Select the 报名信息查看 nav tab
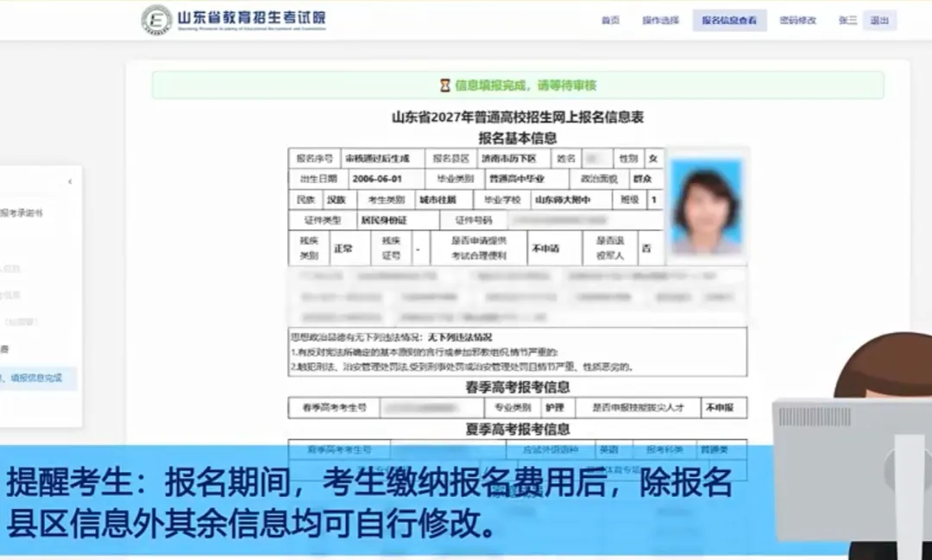The width and height of the screenshot is (932, 560). click(x=729, y=20)
